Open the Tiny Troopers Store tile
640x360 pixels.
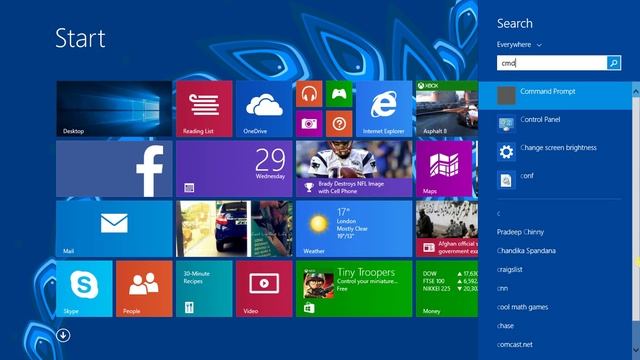(x=354, y=289)
